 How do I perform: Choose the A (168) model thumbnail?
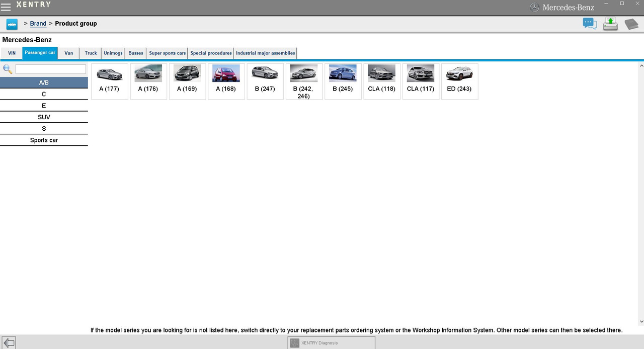[226, 81]
